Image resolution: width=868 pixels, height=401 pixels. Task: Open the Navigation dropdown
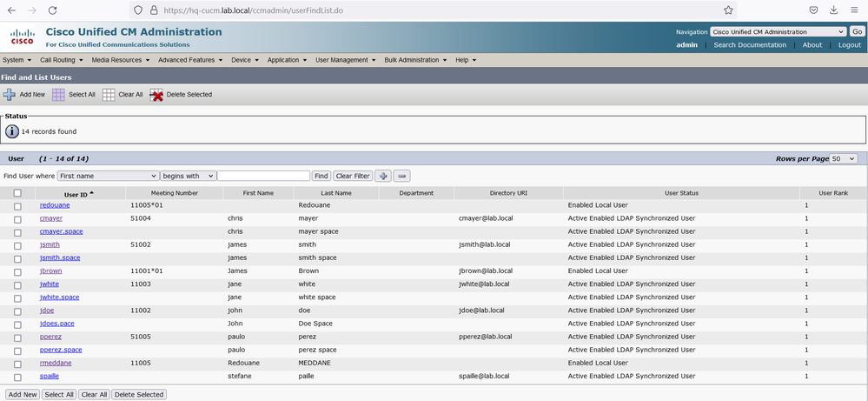(778, 32)
